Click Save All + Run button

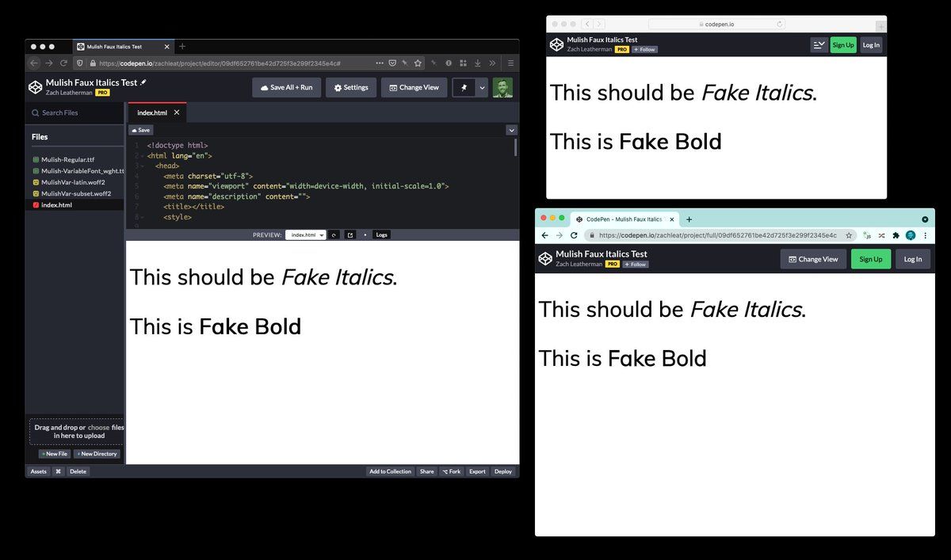pos(287,87)
